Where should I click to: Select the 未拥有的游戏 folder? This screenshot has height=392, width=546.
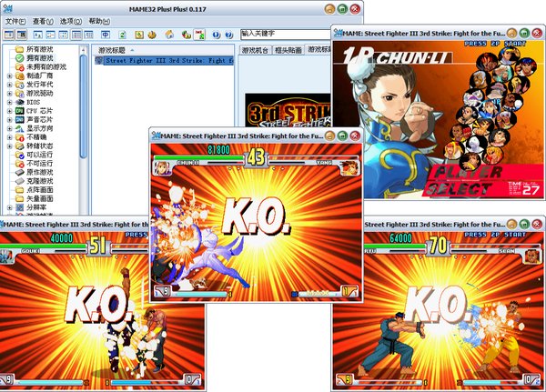pyautogui.click(x=41, y=66)
